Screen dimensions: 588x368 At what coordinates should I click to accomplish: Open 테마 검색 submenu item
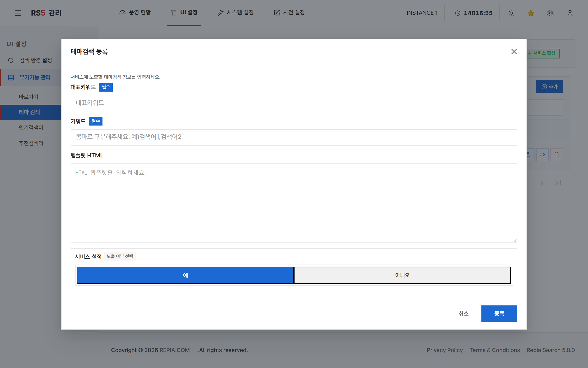pyautogui.click(x=31, y=112)
